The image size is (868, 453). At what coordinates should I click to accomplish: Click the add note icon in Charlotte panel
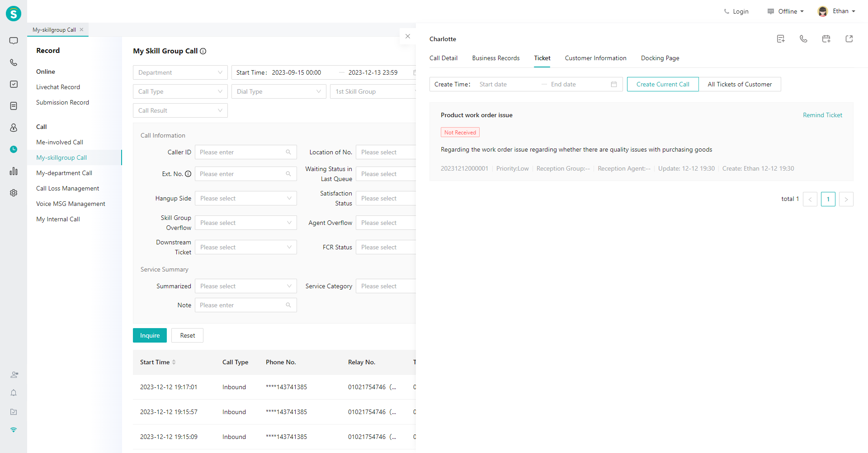coord(781,39)
